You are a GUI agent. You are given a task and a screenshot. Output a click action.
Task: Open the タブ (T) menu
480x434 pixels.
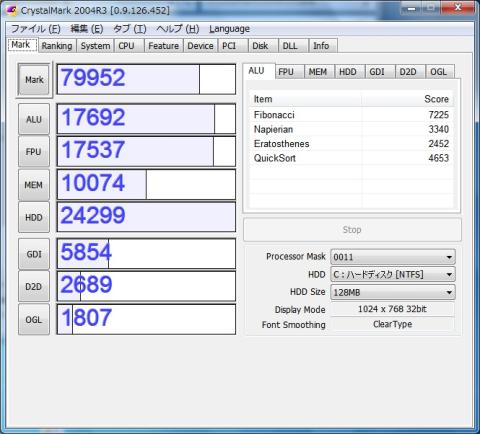tap(130, 29)
